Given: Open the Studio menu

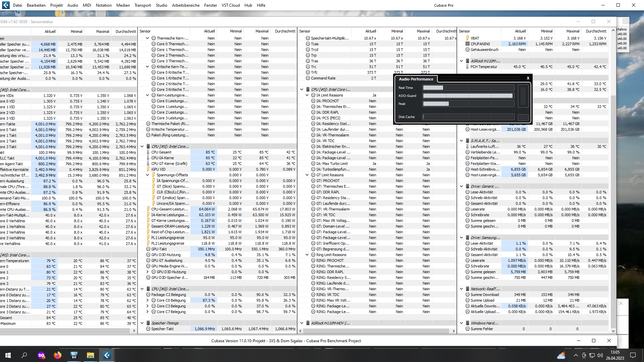Looking at the screenshot, I should tap(161, 5).
